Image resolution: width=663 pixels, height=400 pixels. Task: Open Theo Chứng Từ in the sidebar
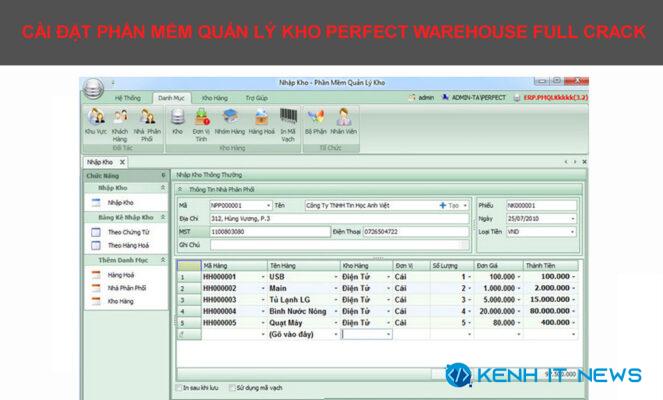coord(129,232)
